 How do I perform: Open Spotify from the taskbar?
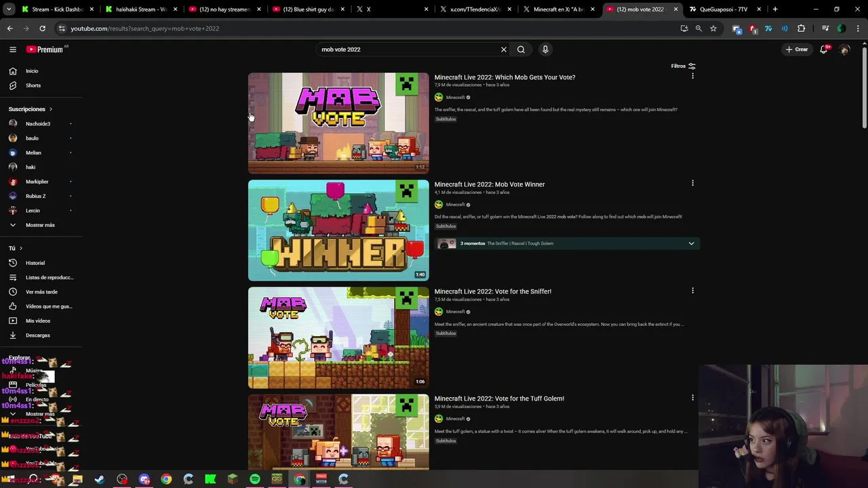pyautogui.click(x=255, y=479)
